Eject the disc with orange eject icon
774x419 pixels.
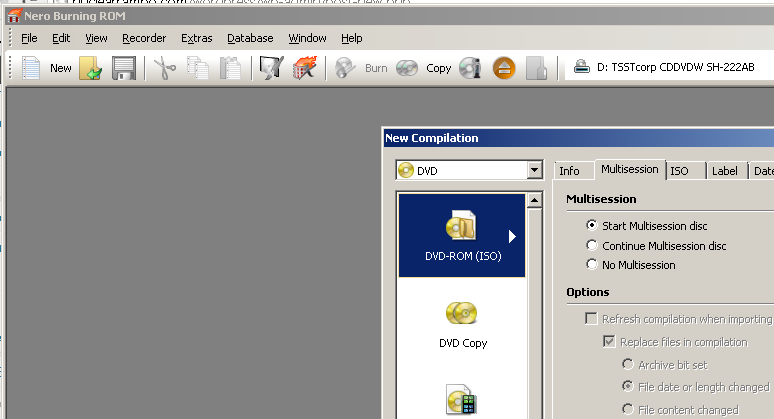pyautogui.click(x=504, y=68)
